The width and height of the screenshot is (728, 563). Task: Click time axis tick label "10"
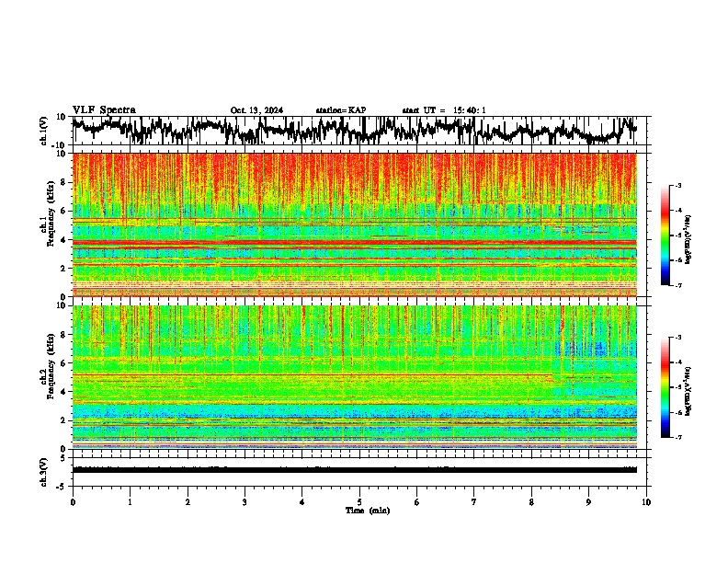click(646, 502)
